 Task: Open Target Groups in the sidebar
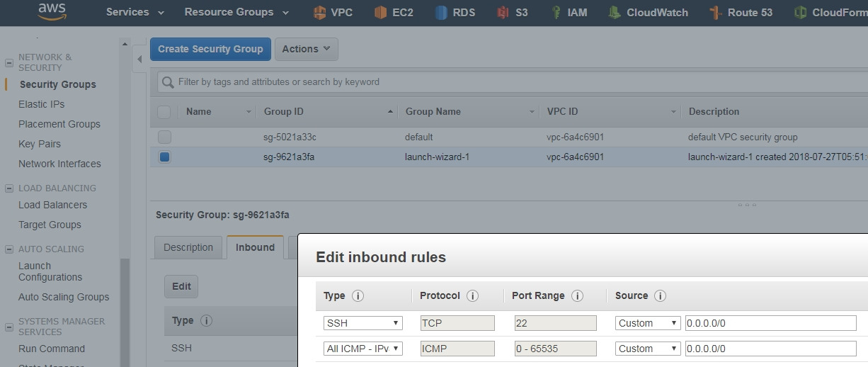[x=50, y=225]
